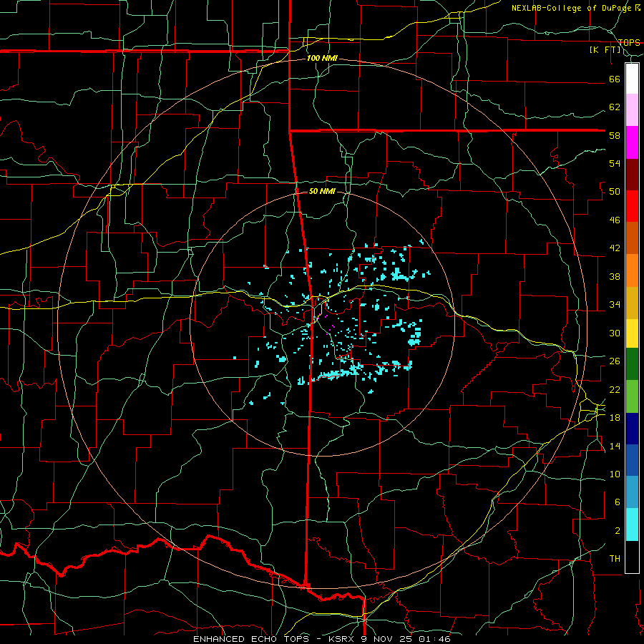The height and width of the screenshot is (644, 644).
Task: Click the '50 NMI' range ring label
Action: pyautogui.click(x=322, y=191)
